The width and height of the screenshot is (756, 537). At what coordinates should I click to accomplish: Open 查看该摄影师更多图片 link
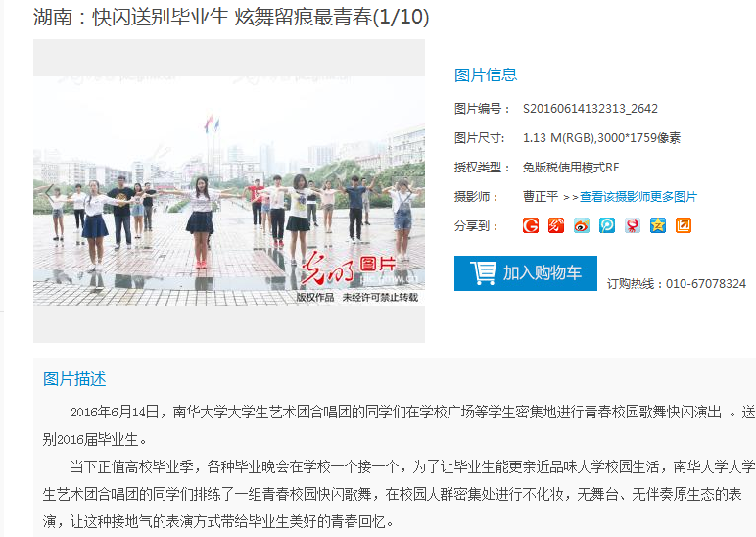[638, 197]
